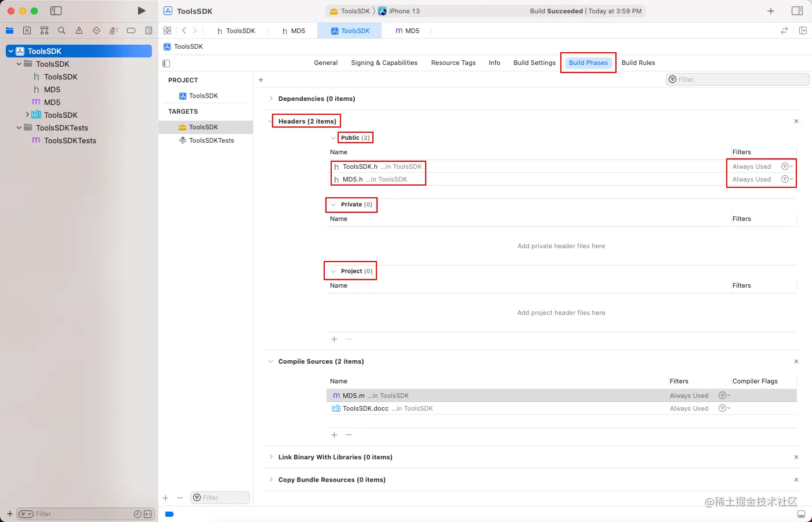Click the editor swap arrows icon
This screenshot has width=812, height=522.
pos(784,31)
